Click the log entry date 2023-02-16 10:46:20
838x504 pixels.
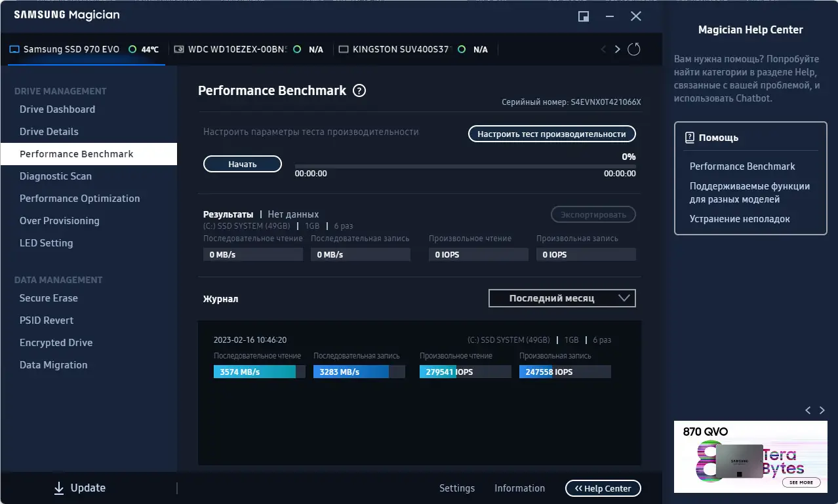(x=250, y=340)
